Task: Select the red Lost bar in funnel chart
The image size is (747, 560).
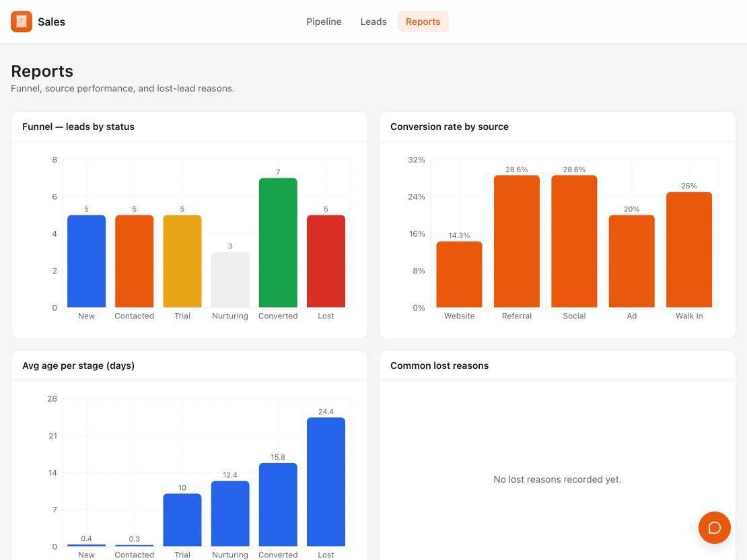Action: point(326,261)
